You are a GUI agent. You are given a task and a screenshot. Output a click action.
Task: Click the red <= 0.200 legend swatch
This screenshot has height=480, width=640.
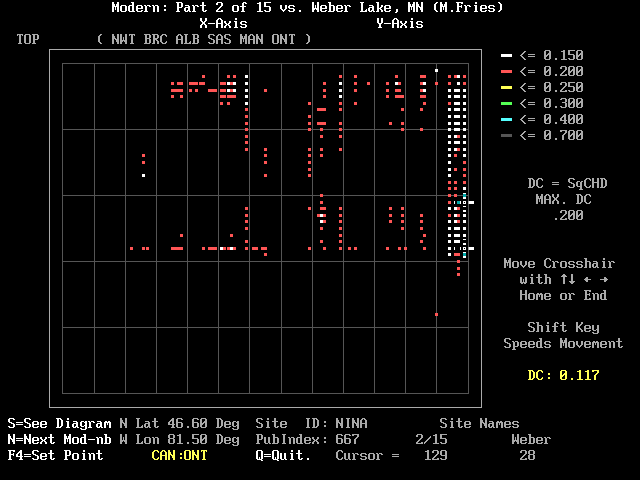tap(506, 71)
